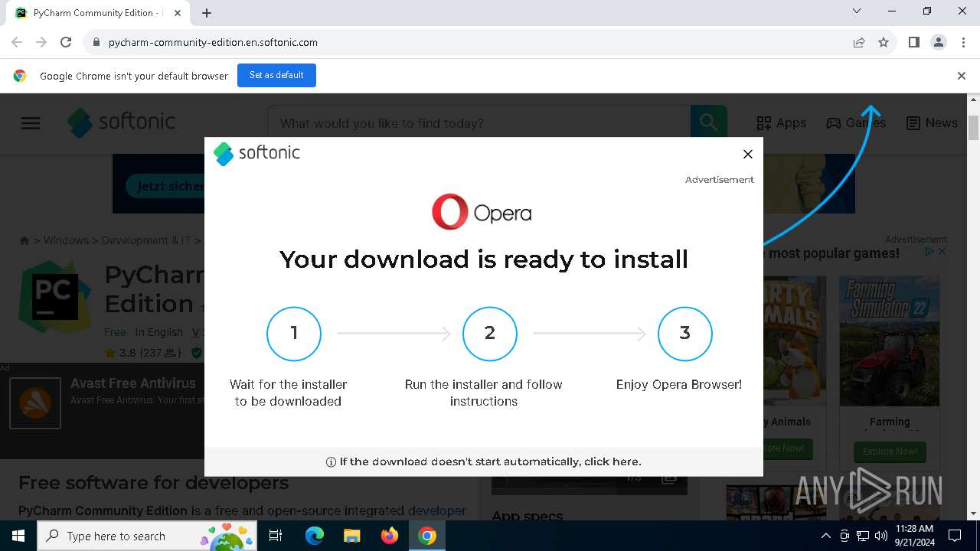The width and height of the screenshot is (980, 551).
Task: Select the PyCharm Community Edition tab
Action: pos(97,13)
